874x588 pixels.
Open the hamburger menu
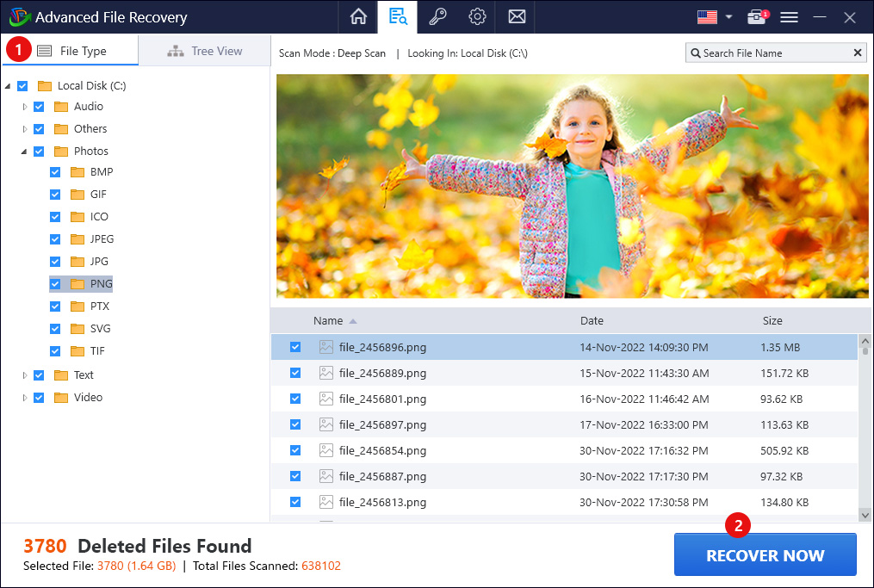pos(789,17)
